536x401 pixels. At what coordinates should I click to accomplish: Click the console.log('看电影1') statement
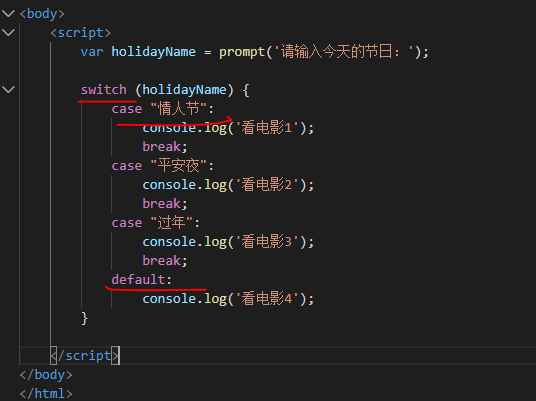coord(228,128)
